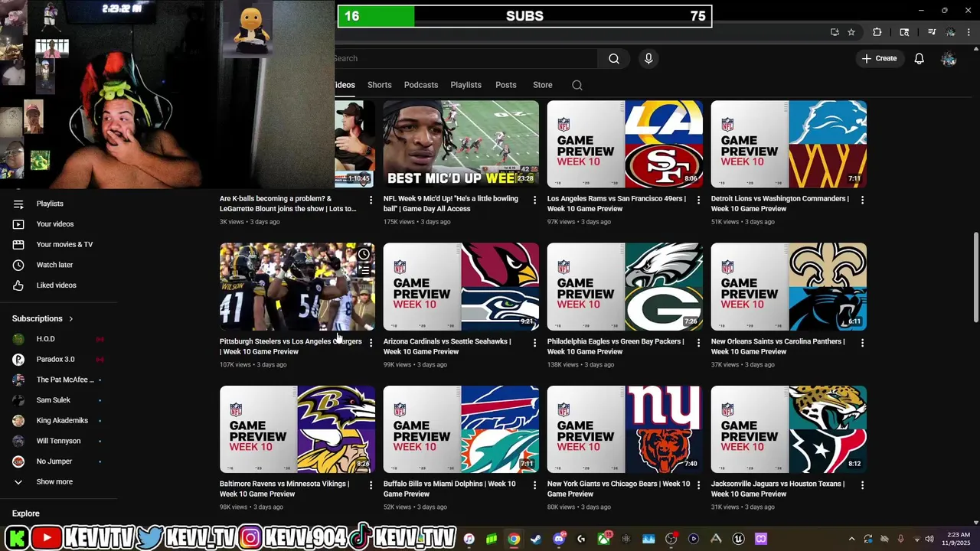Open Philadelphia Eagles vs Green Bay Packers title
The width and height of the screenshot is (980, 551).
click(616, 346)
